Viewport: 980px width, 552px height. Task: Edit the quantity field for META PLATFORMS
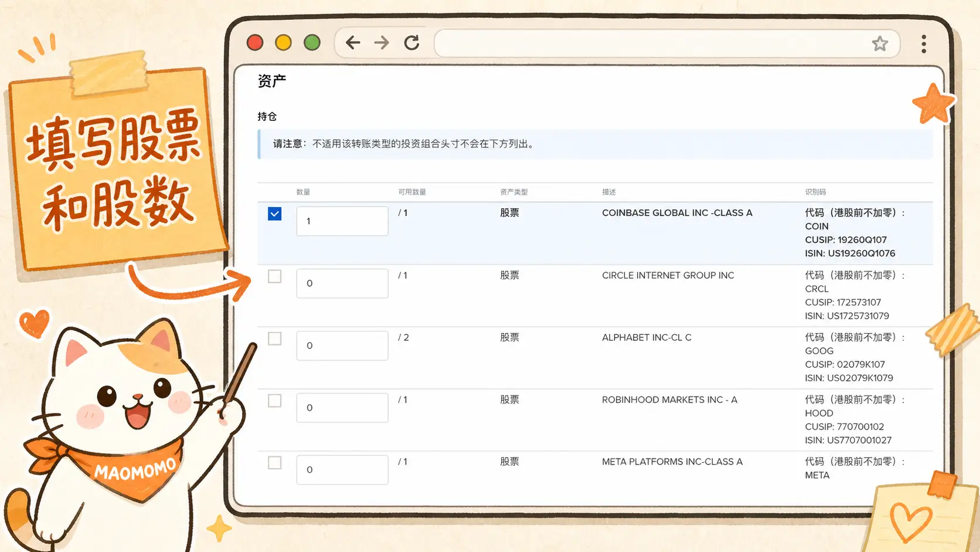(342, 470)
